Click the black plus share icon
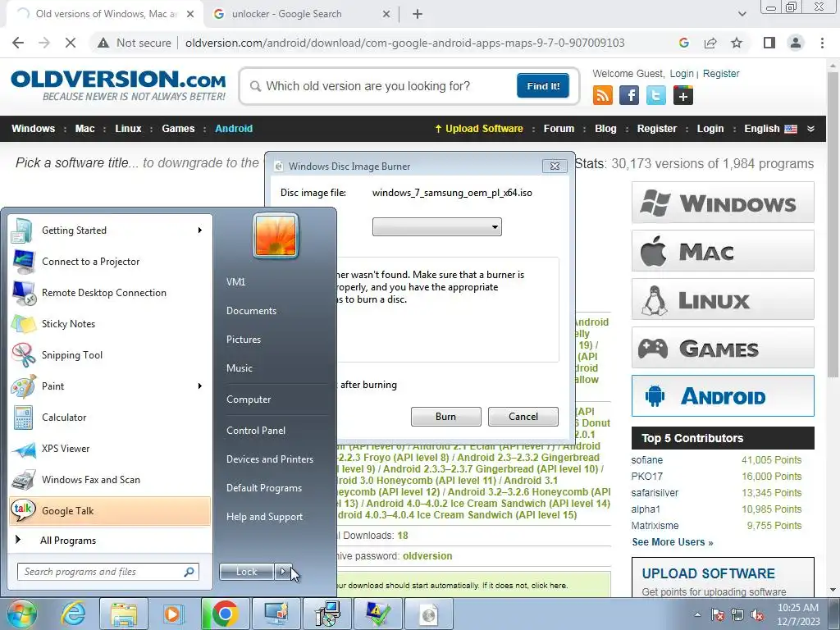Viewport: 840px width, 630px height. pyautogui.click(x=683, y=95)
